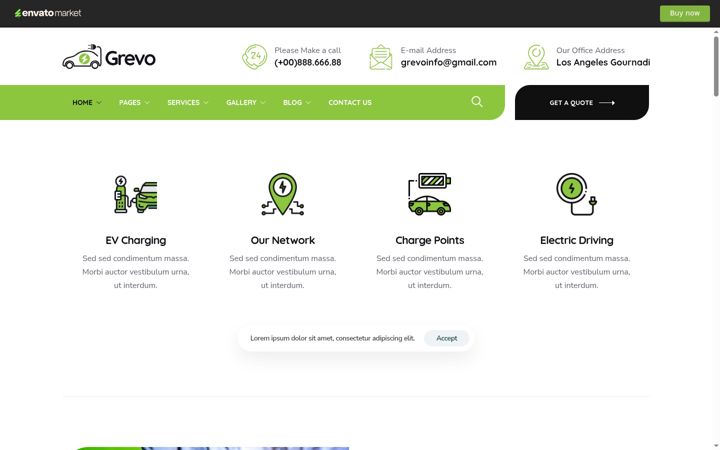
Task: Click the Buy now button
Action: pos(685,13)
